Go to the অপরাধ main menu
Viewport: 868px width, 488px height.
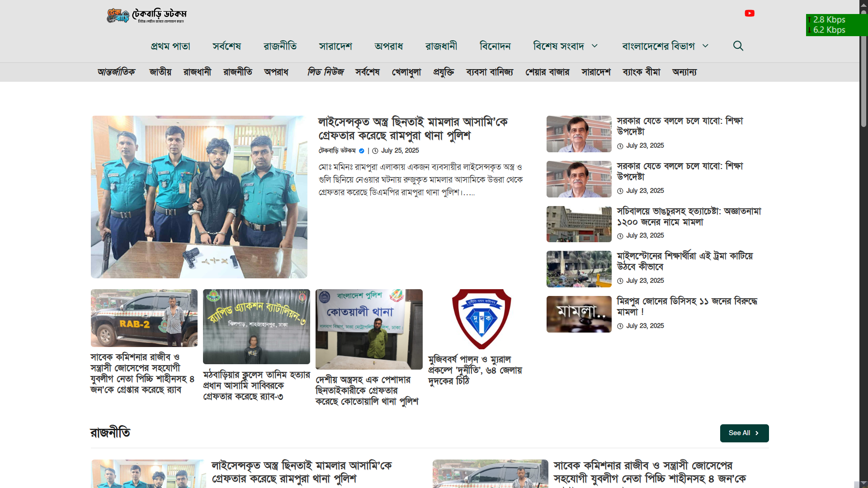click(388, 46)
